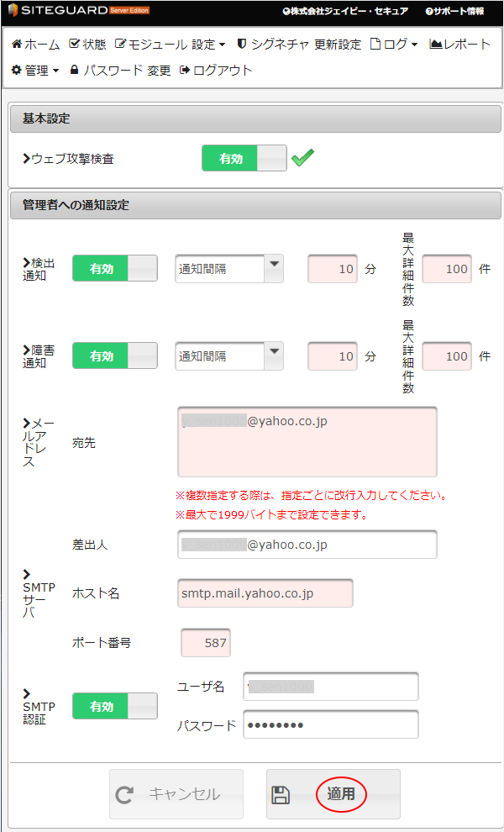
Task: Click the 基本設定 section header
Action: [255, 118]
